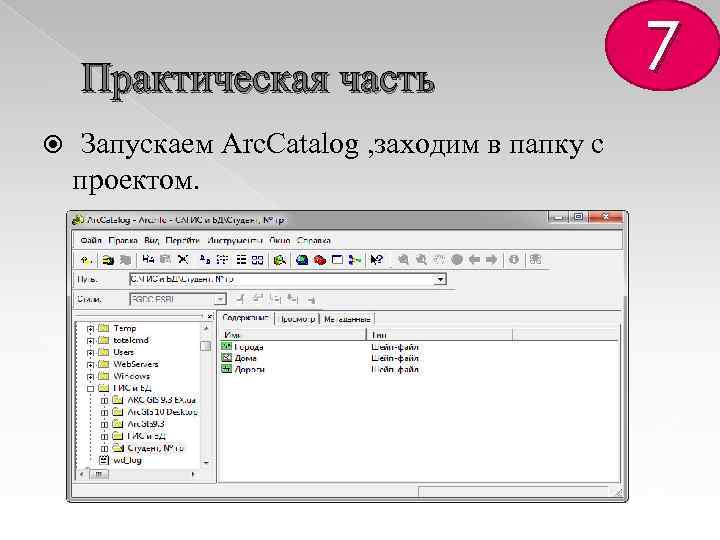The width and height of the screenshot is (720, 540).
Task: Select the Студент folder in tree
Action: click(149, 448)
